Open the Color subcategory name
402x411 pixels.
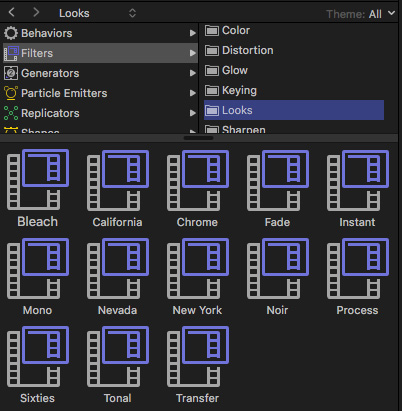pos(236,30)
